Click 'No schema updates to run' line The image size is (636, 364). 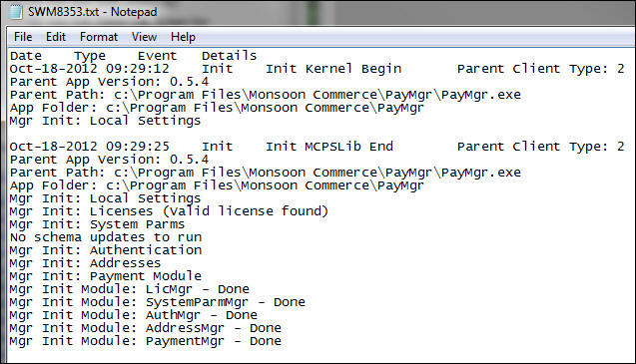[x=106, y=237]
